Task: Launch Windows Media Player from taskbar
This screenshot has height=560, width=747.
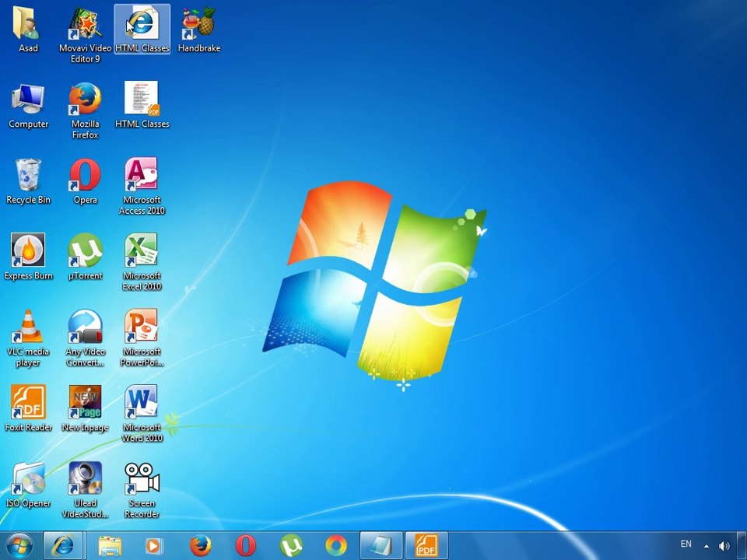Action: point(153,546)
